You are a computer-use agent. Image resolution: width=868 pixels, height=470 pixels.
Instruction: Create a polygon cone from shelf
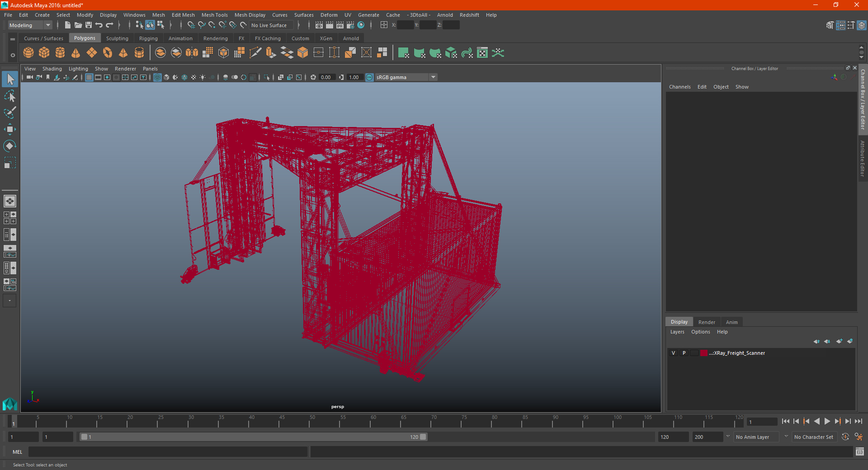pos(76,53)
